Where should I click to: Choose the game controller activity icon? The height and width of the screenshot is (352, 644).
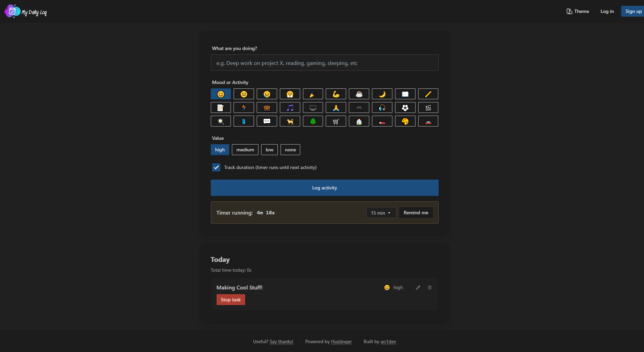(359, 108)
